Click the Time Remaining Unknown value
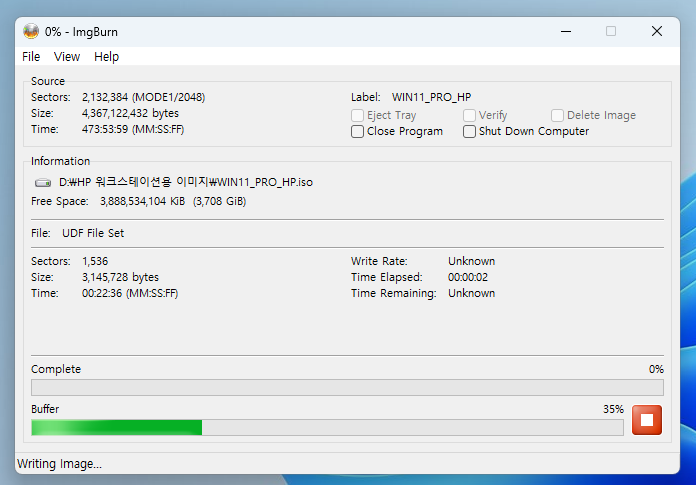Screen dimensions: 696x485 [x=471, y=293]
